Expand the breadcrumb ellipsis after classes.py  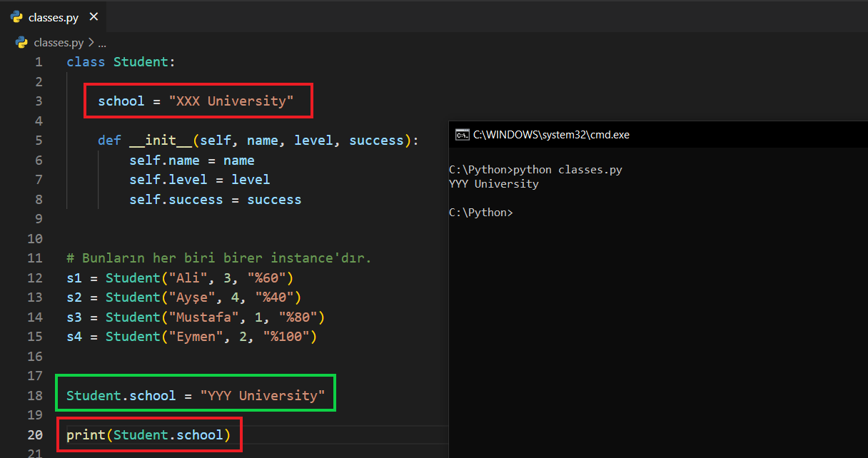tap(101, 42)
